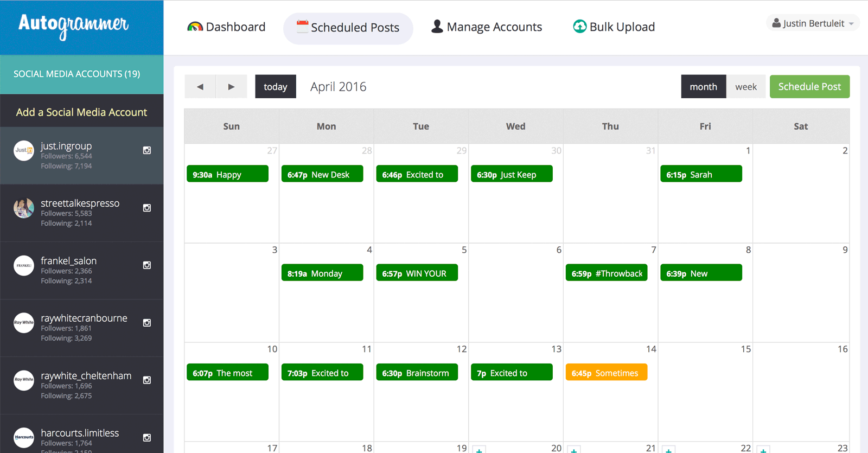Select the frankel_salon account name
Viewport: 868px width, 453px height.
(x=68, y=261)
